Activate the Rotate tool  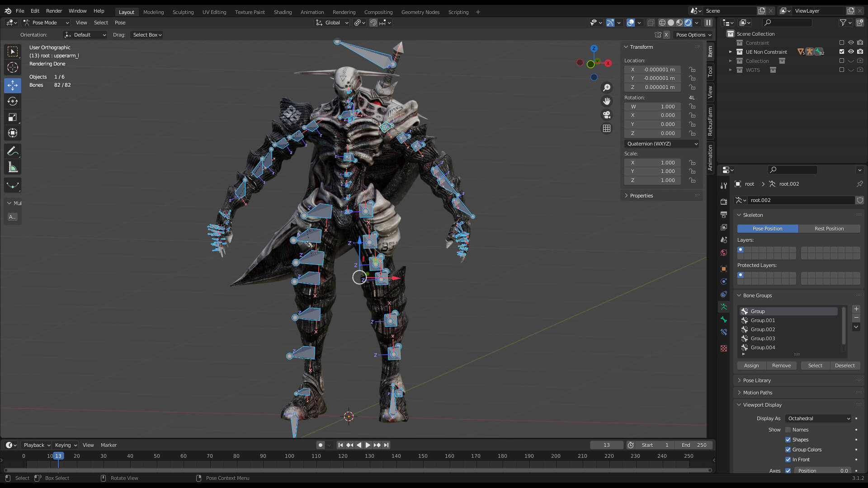point(13,101)
